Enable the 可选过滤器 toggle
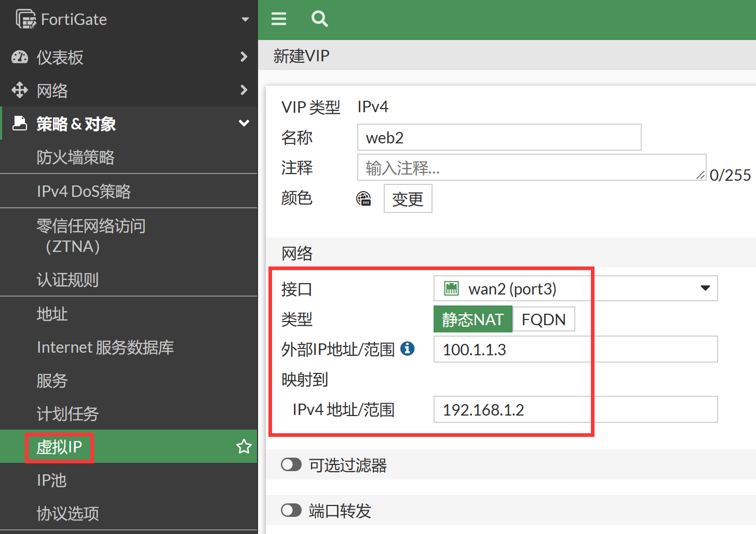 [291, 464]
